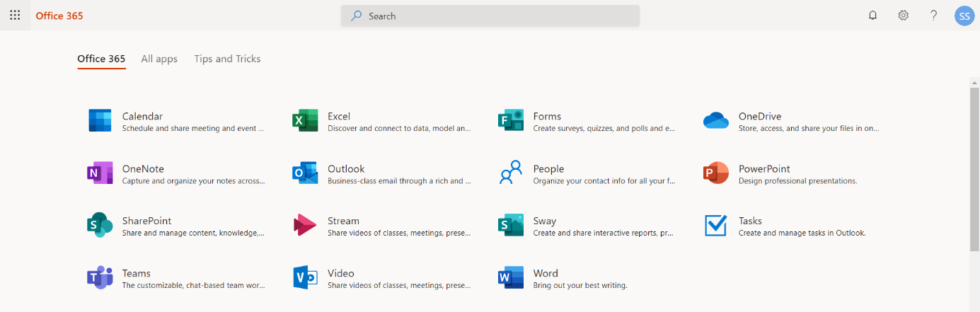Screen dimensions: 980x312
Task: Open the Stream app icon
Action: [305, 226]
